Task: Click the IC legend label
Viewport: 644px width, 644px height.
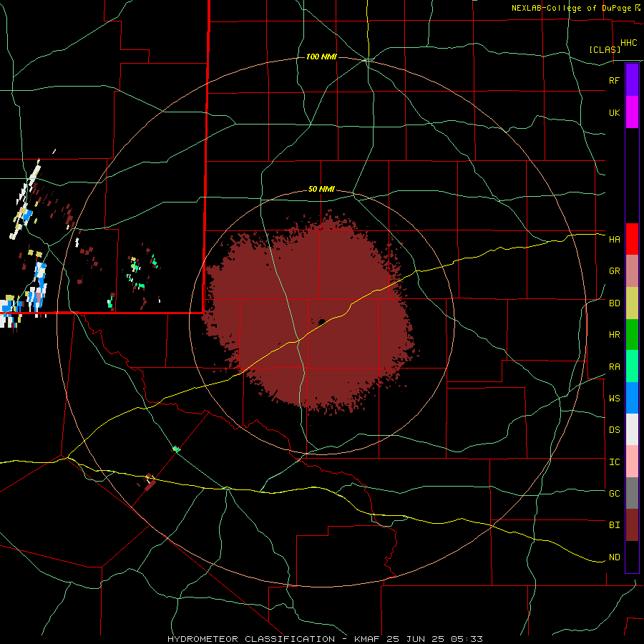Action: pos(614,462)
